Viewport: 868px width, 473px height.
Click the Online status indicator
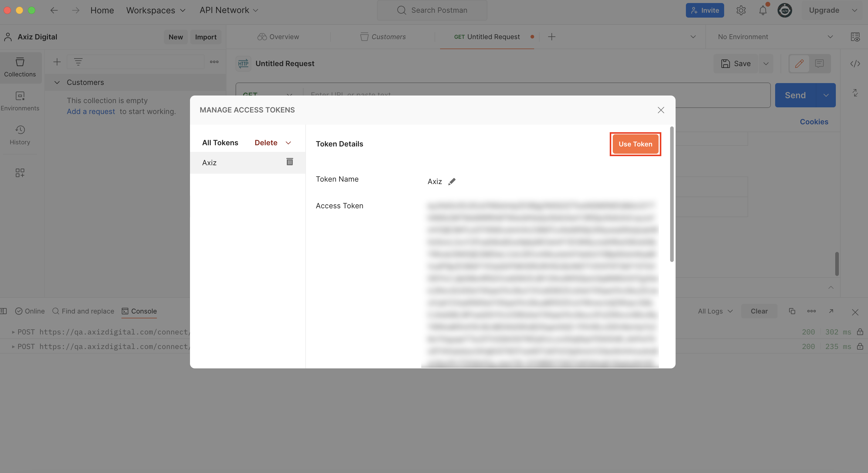pyautogui.click(x=30, y=311)
